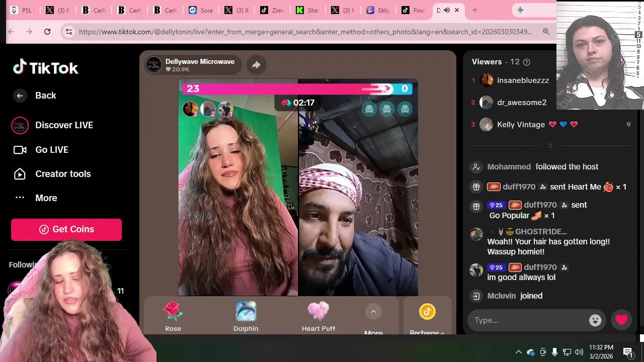644x362 pixels.
Task: Expand More gifts with the chevron
Action: [x=373, y=312]
